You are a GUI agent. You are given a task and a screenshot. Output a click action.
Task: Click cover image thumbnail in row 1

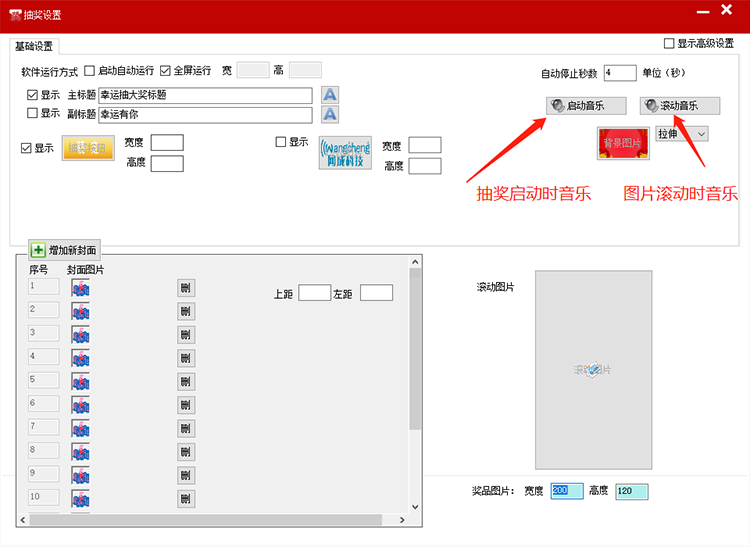point(80,288)
